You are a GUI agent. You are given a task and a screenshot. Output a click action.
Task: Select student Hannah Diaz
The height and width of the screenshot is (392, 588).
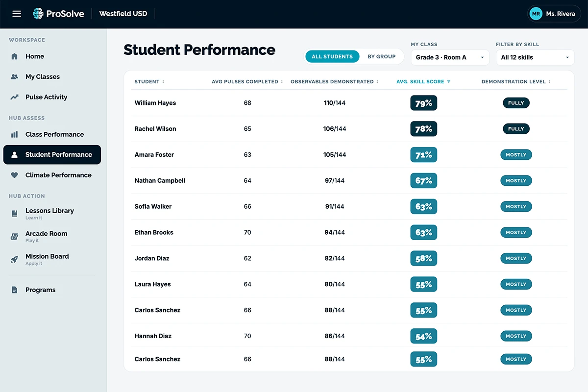click(x=153, y=336)
